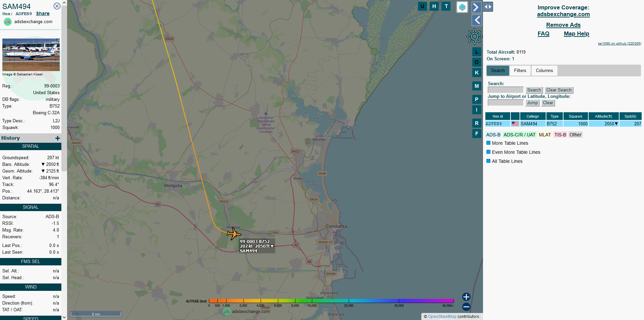Click the left panel scroll-up arrow

click(x=64, y=3)
